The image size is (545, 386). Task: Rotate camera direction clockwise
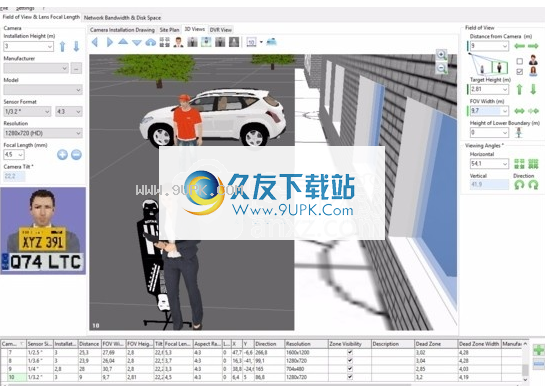533,185
